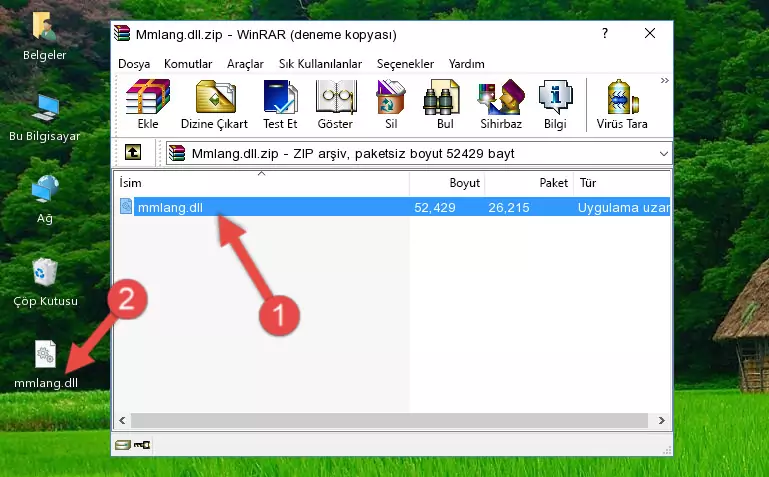Click the 26,215 packed size value
This screenshot has height=477, width=769.
point(509,208)
